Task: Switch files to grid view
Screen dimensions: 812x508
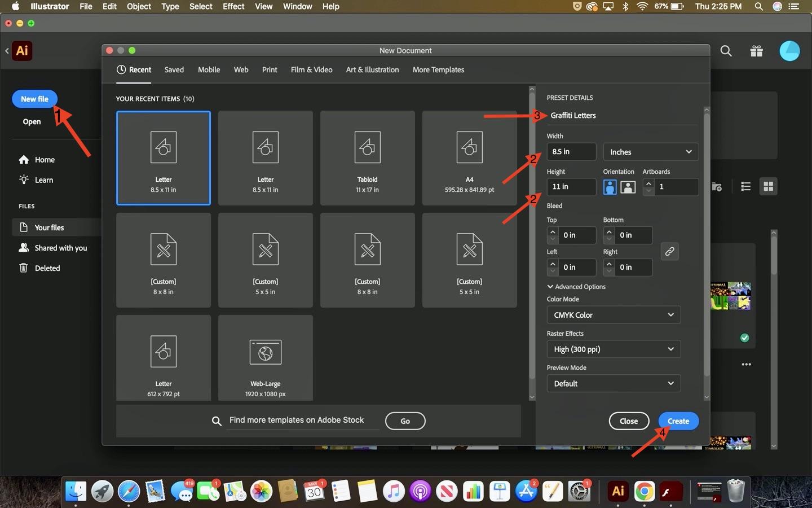Action: tap(768, 186)
